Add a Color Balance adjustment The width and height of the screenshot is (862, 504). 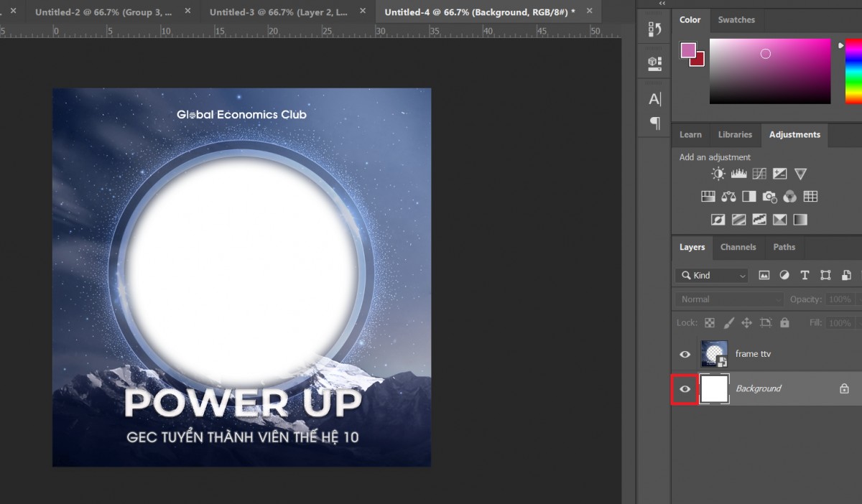tap(728, 197)
